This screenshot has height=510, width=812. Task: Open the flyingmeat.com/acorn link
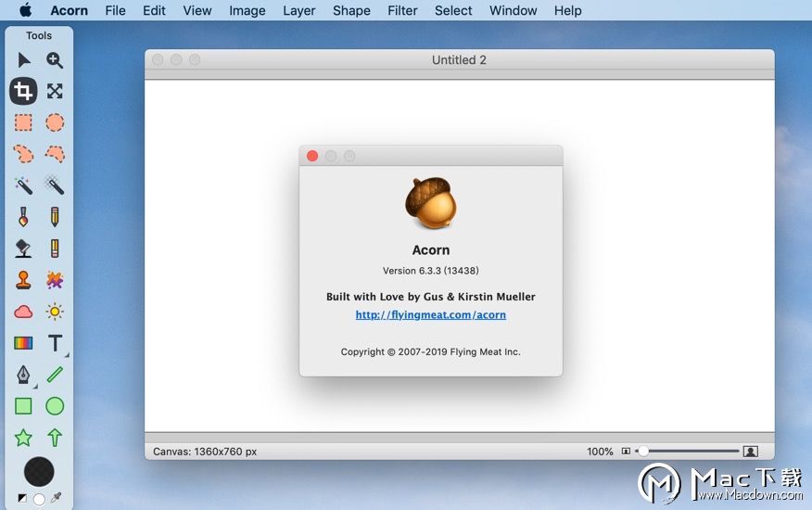430,314
